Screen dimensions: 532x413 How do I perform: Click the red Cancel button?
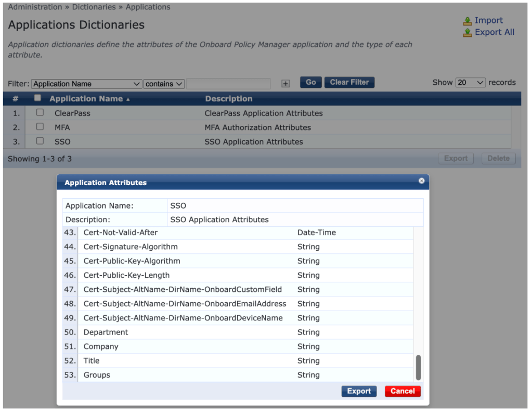pos(403,391)
